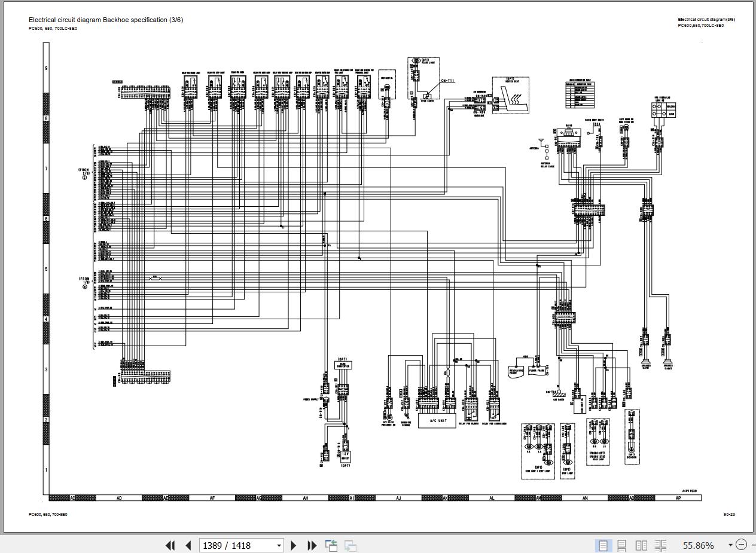
Task: Enable continuous facing pages layout
Action: point(660,545)
